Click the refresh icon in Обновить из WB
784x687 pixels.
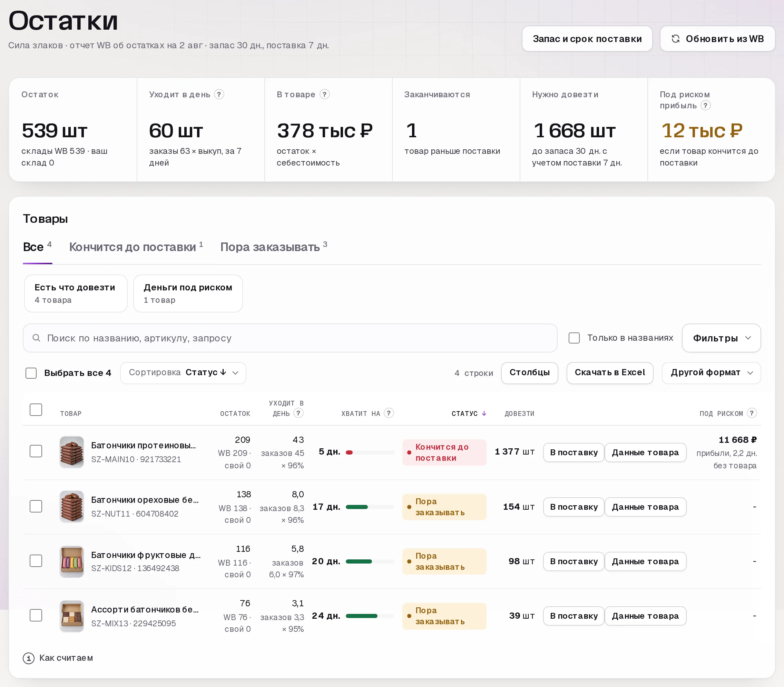point(675,39)
